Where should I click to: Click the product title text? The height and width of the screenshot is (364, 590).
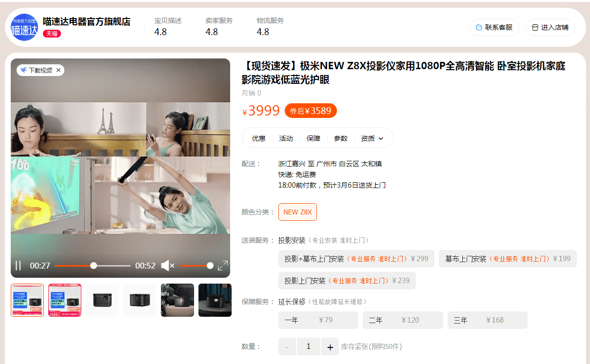click(x=404, y=73)
